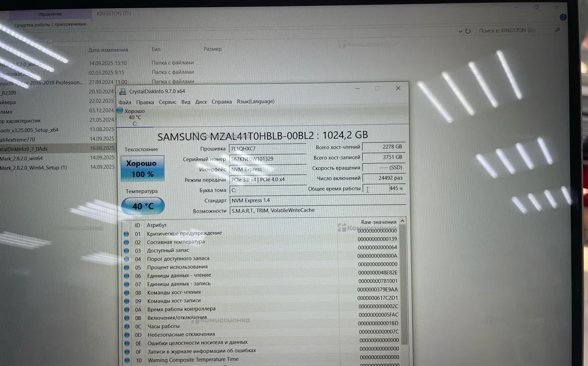
Task: Click status circle of attribute 01 Критическое предупреждение
Action: (126, 234)
